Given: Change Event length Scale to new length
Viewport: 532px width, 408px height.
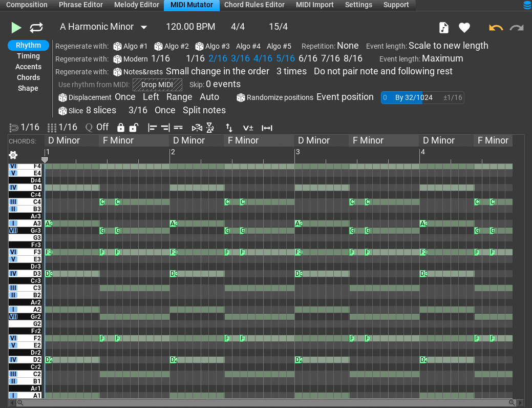Looking at the screenshot, I should pyautogui.click(x=448, y=46).
